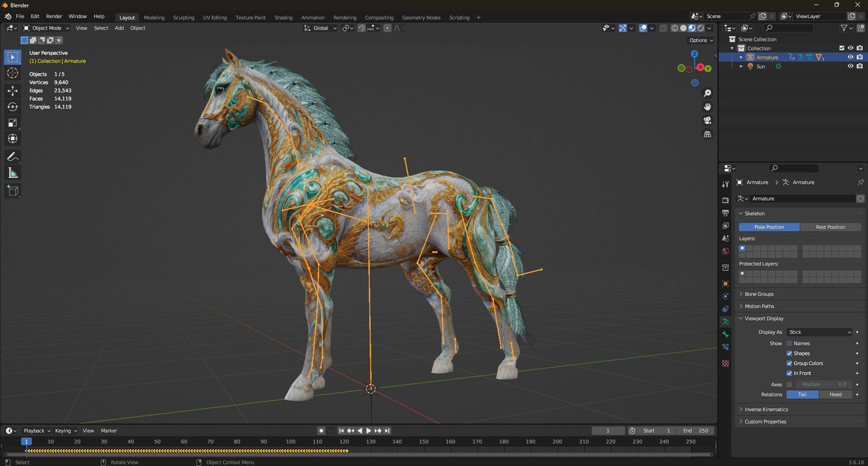
Task: Jump to the timeline start frame
Action: [341, 431]
